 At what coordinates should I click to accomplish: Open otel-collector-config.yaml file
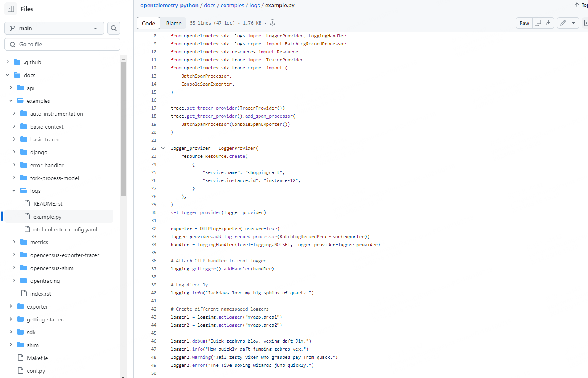tap(65, 229)
